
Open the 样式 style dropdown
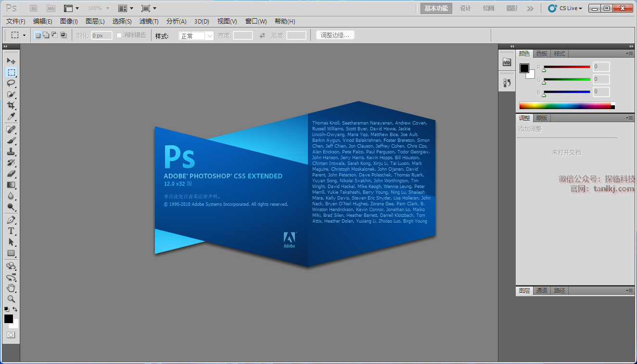(x=196, y=36)
